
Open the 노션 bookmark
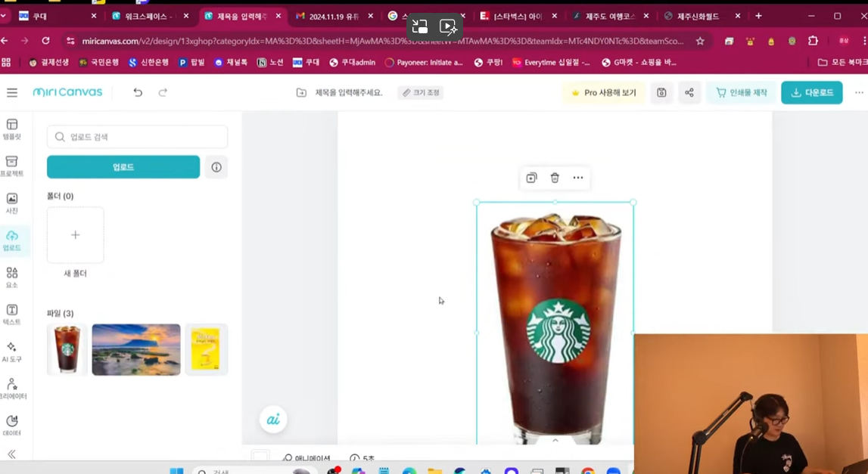270,63
